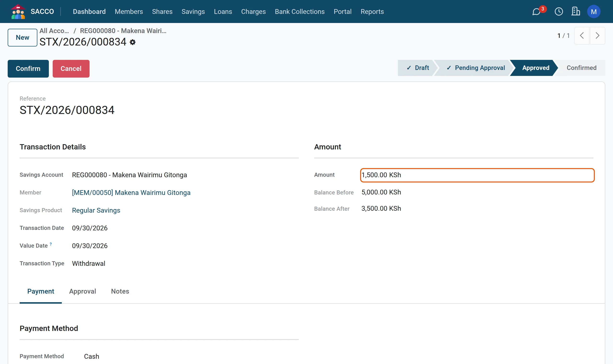Viewport: 613px width, 364px height.
Task: Go to next record arrow
Action: (597, 36)
